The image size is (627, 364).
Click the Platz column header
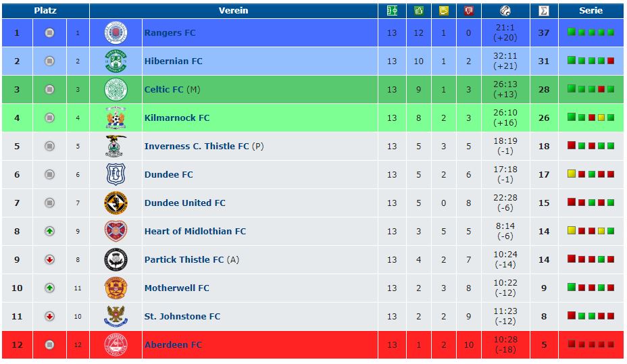tap(45, 11)
